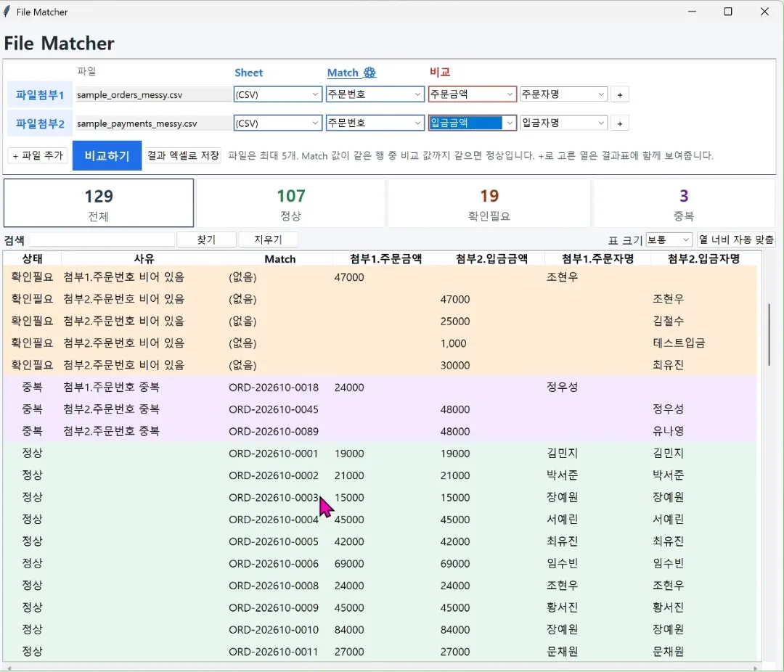
Task: Click the 첨부2.입금금액 column header
Action: (491, 258)
